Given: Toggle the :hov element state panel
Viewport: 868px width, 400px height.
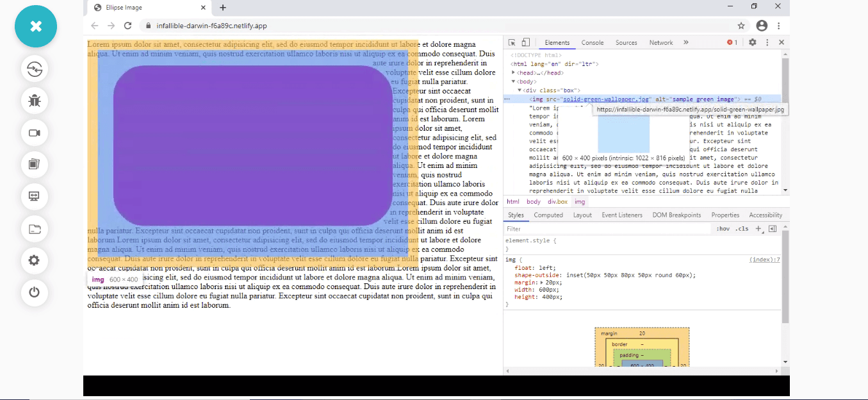Looking at the screenshot, I should pos(723,229).
